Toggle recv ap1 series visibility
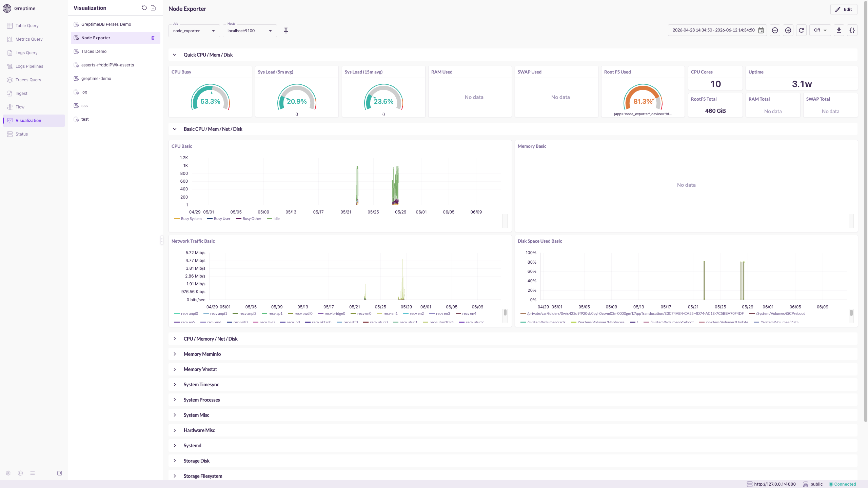 (272, 313)
